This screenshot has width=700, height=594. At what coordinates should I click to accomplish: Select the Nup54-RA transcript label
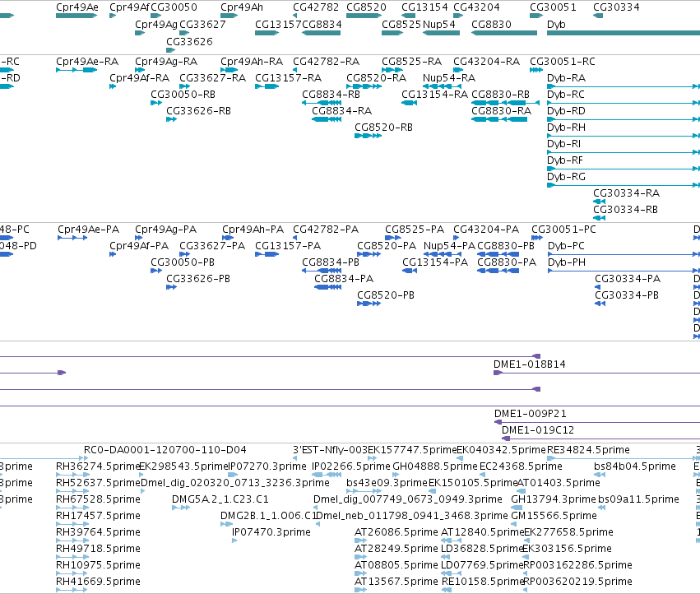(x=448, y=78)
